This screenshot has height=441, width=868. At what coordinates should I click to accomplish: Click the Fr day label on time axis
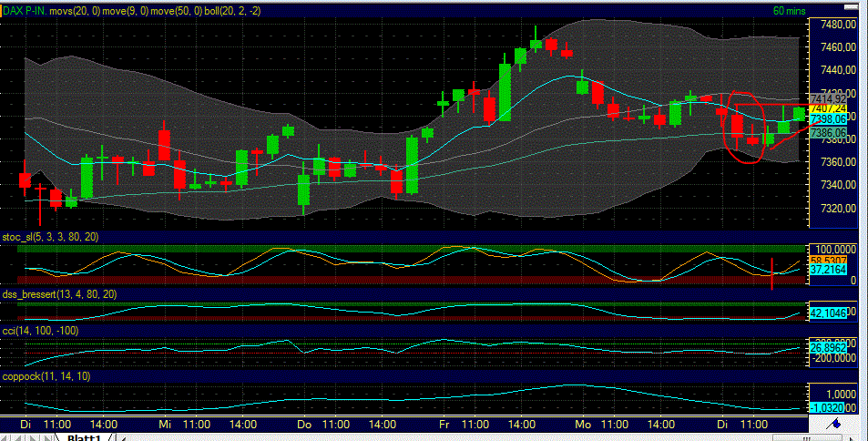pos(444,425)
